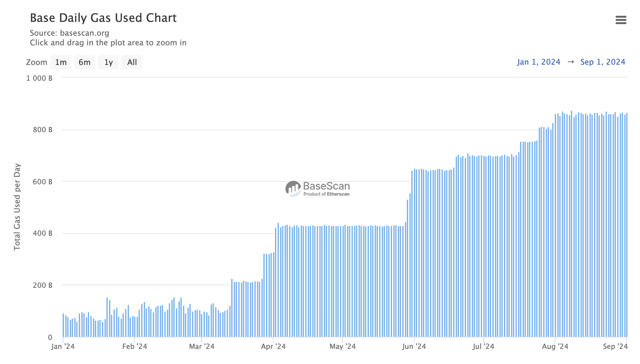Edit the start date Jan 1, 2024
This screenshot has width=640, height=364.
pyautogui.click(x=539, y=62)
